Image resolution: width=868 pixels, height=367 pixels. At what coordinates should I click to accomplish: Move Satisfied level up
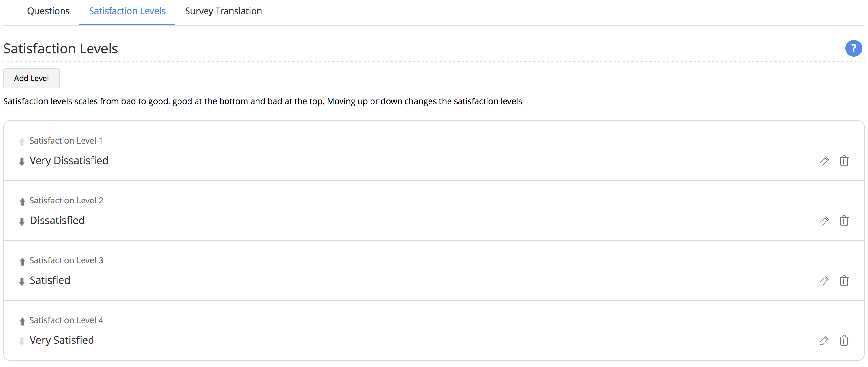[22, 262]
